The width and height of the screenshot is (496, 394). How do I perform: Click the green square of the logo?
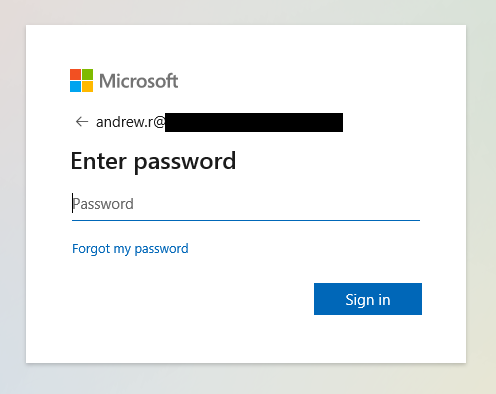click(x=88, y=74)
